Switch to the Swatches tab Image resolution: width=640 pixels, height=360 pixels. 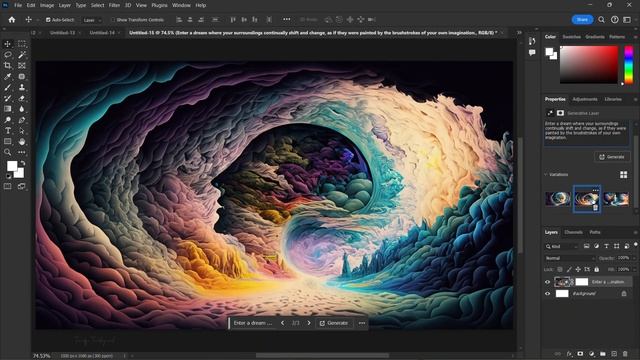[x=571, y=37]
